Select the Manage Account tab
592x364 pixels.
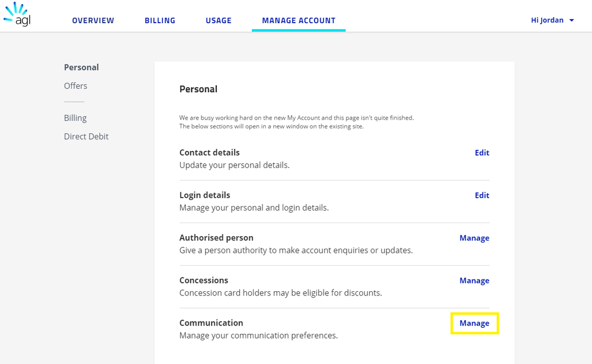pyautogui.click(x=299, y=20)
